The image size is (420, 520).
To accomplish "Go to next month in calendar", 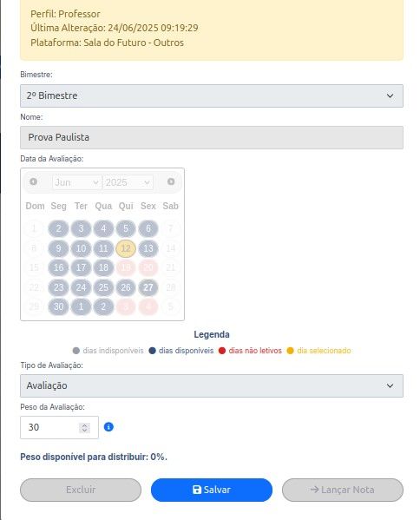I will click(171, 181).
